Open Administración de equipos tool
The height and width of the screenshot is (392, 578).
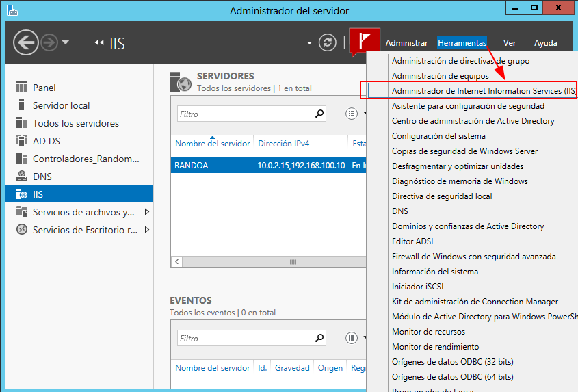tap(440, 76)
